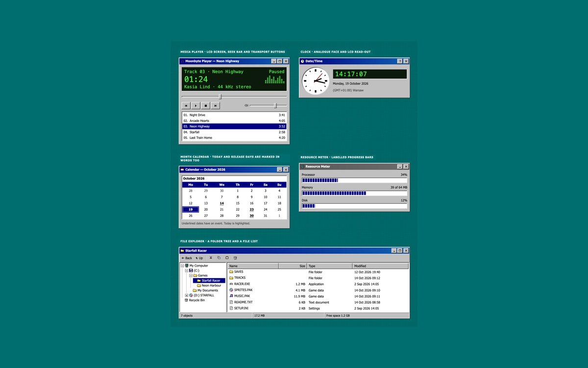Collapse the My Computer tree node
The width and height of the screenshot is (588, 368).
(x=182, y=265)
